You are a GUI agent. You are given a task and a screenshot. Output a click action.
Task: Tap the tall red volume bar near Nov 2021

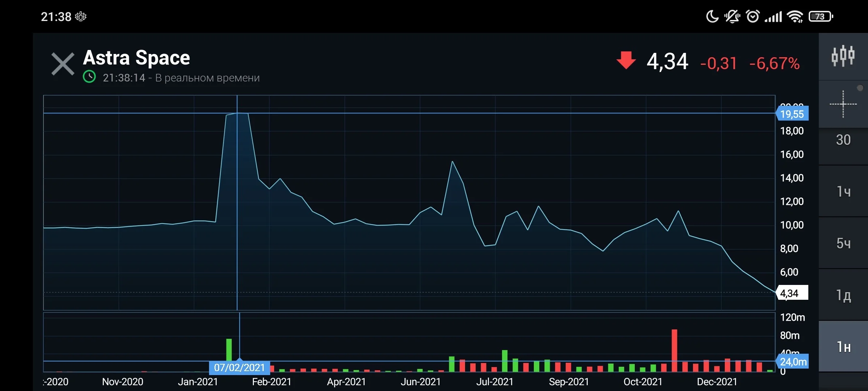click(675, 350)
